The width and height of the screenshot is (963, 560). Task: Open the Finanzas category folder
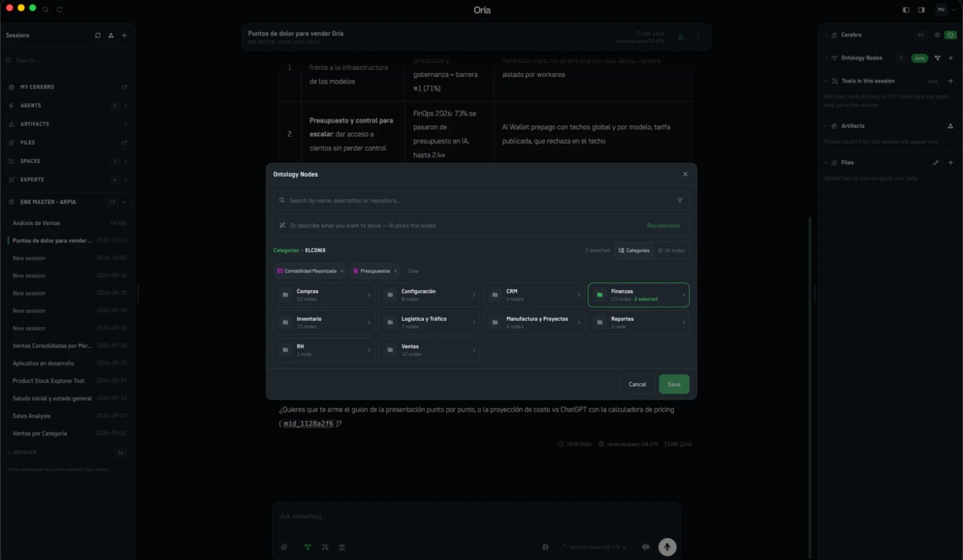(x=639, y=295)
